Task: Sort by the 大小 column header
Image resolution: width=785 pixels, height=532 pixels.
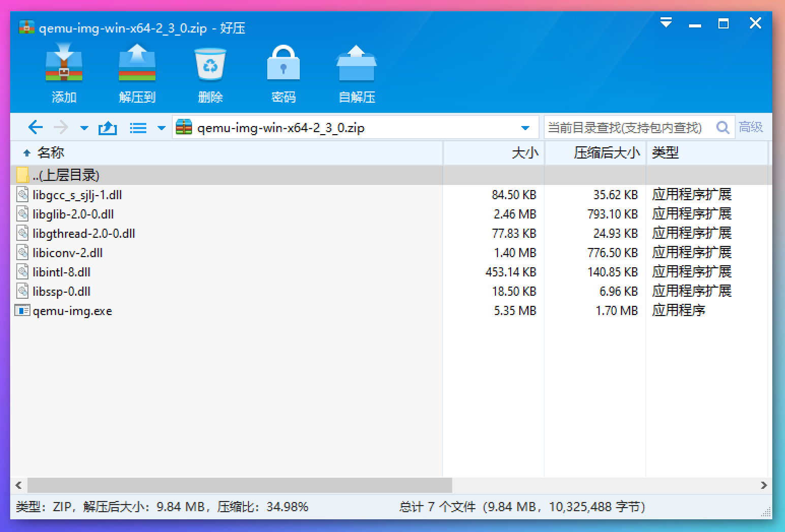Action: pyautogui.click(x=525, y=152)
